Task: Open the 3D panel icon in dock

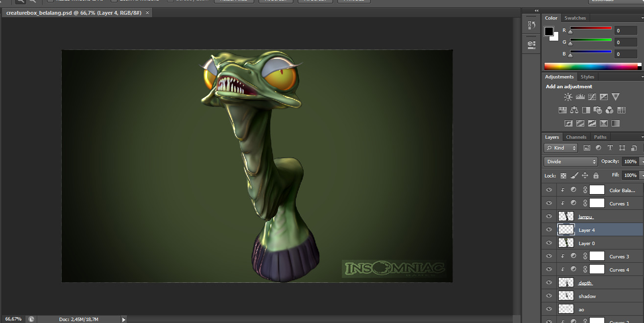Action: click(531, 44)
